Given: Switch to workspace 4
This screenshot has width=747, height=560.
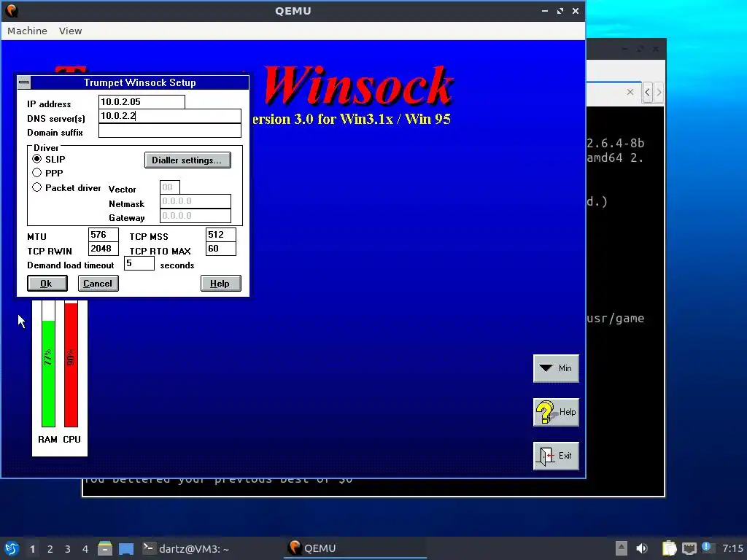Looking at the screenshot, I should 85,549.
